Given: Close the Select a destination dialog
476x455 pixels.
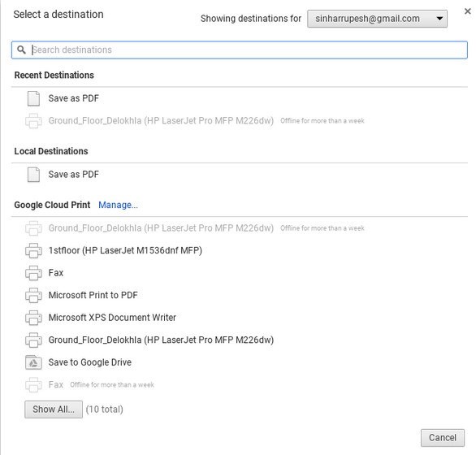Looking at the screenshot, I should point(468,11).
